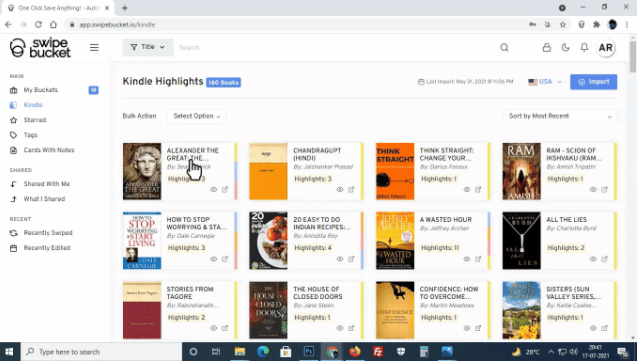Viewport: 637px width, 361px height.
Task: Open the AR profile avatar
Action: pyautogui.click(x=605, y=48)
